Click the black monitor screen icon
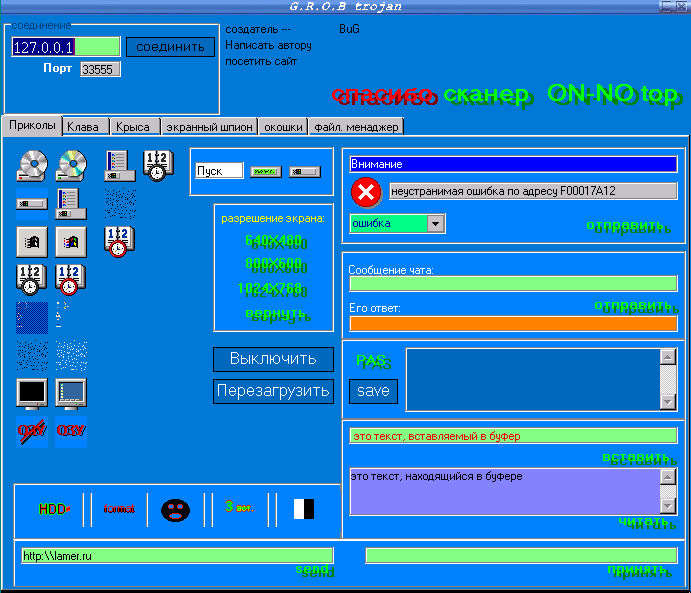This screenshot has height=593, width=691. click(x=32, y=393)
